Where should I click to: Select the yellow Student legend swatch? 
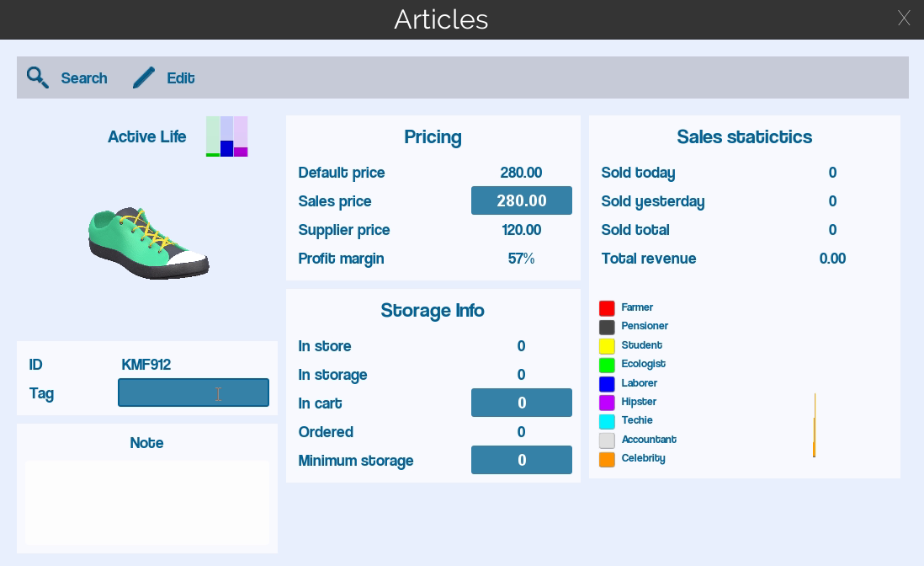tap(607, 345)
